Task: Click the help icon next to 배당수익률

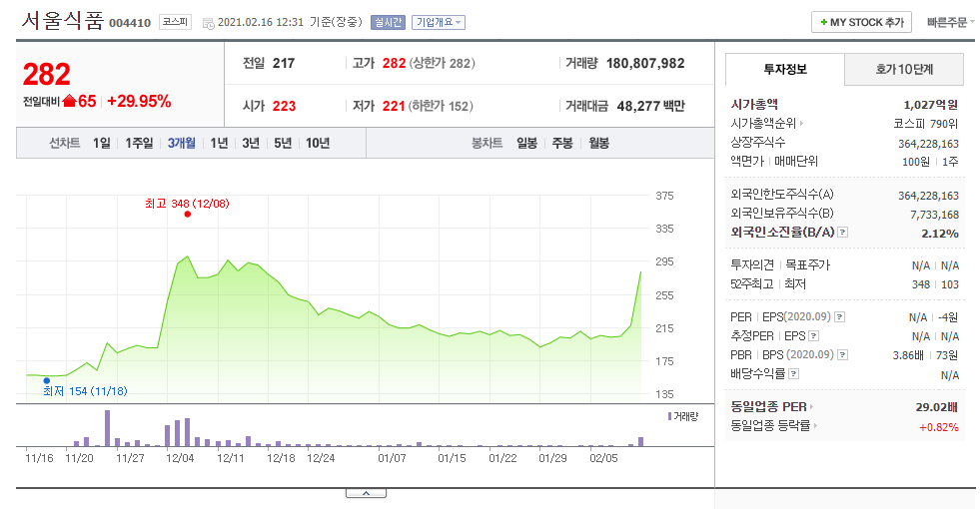Action: pyautogui.click(x=794, y=374)
